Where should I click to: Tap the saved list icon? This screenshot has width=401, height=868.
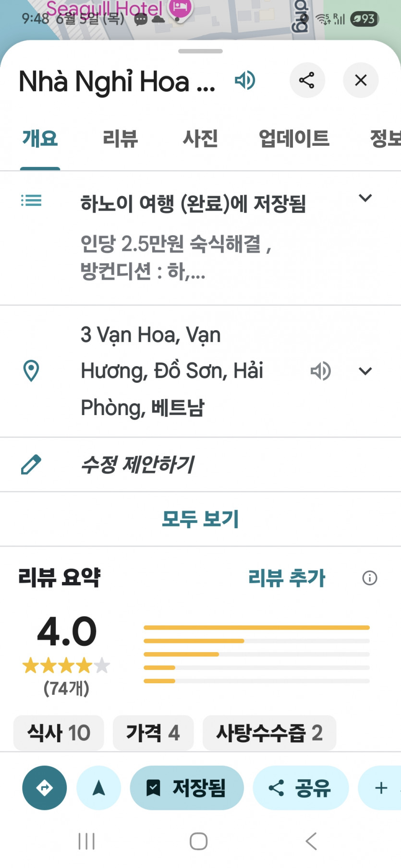[x=31, y=200]
